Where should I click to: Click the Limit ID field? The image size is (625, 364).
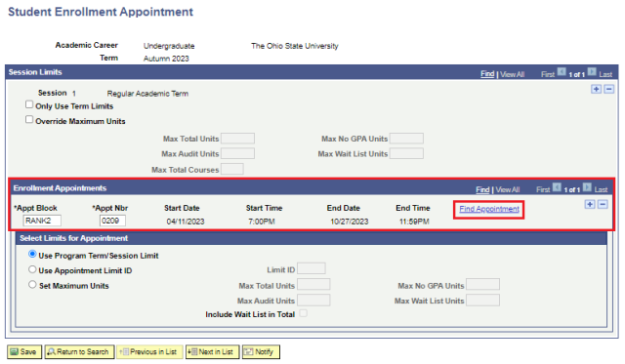coord(312,268)
